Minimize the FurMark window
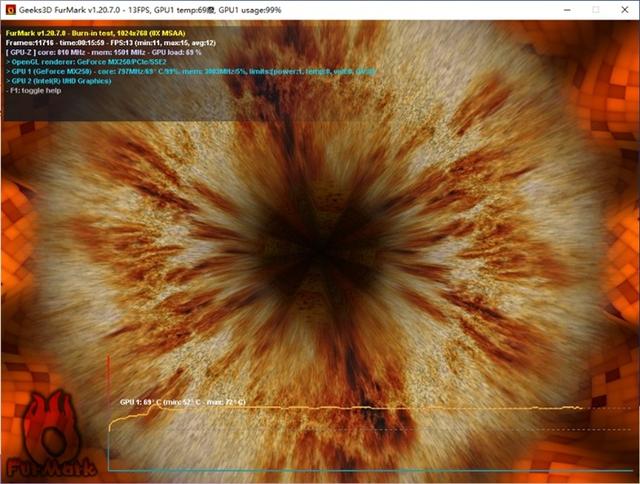This screenshot has height=484, width=640. pos(567,10)
